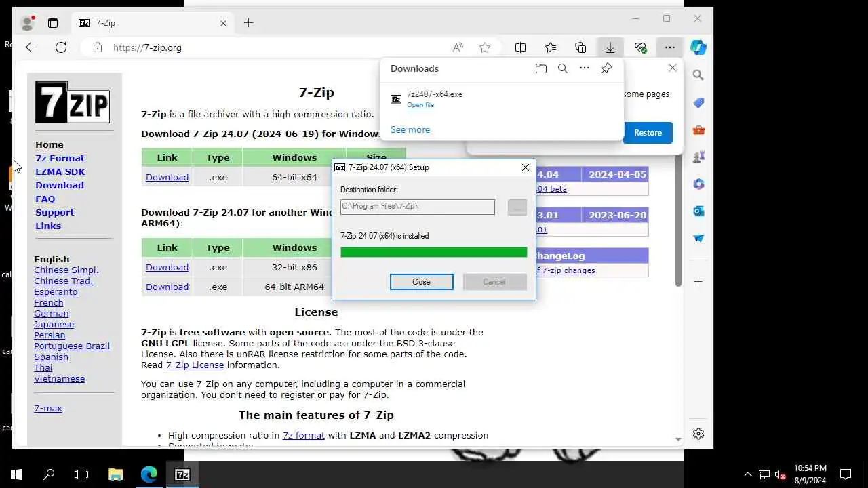Search downloads with magnifier icon

tap(562, 68)
